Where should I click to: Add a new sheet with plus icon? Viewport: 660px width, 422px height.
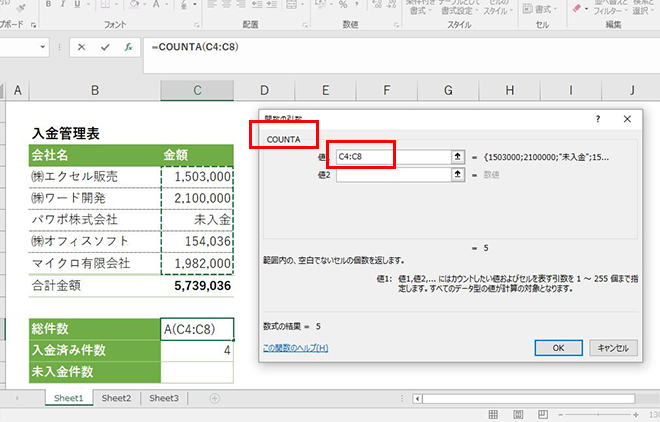click(x=214, y=398)
